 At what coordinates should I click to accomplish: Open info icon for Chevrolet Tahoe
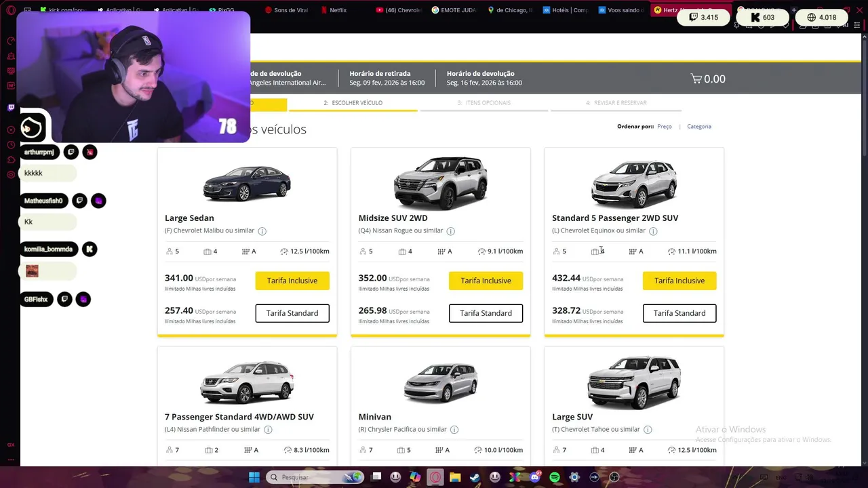click(x=648, y=430)
